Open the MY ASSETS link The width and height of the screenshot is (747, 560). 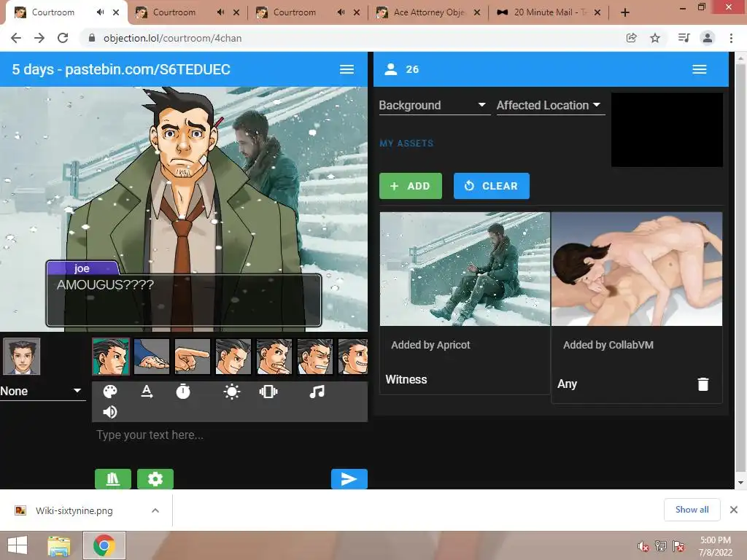click(406, 144)
